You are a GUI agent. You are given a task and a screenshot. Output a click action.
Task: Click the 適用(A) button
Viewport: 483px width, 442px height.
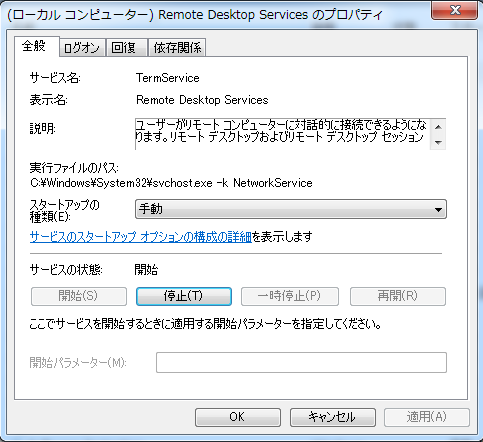427,417
